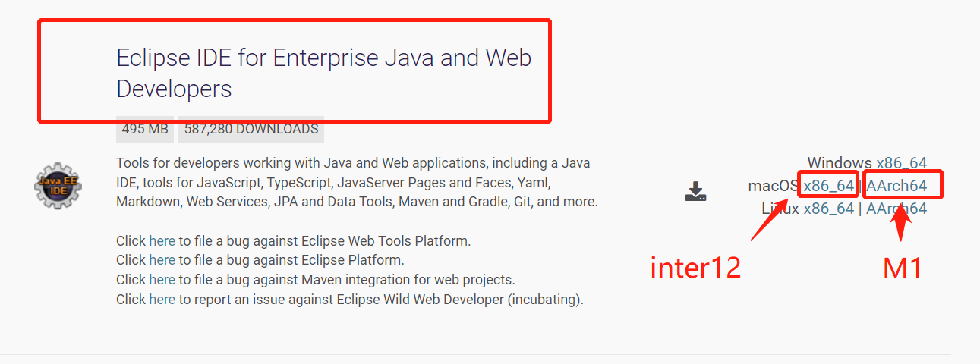Click 'here' for Eclipse Web Tools Platform bug
The image size is (980, 364).
pos(162,241)
